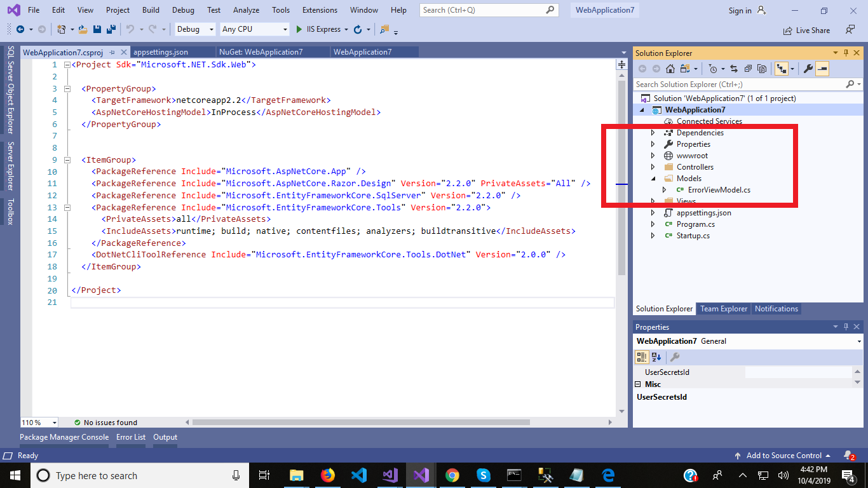Click the Pending Changes Filter clock icon

(x=713, y=69)
